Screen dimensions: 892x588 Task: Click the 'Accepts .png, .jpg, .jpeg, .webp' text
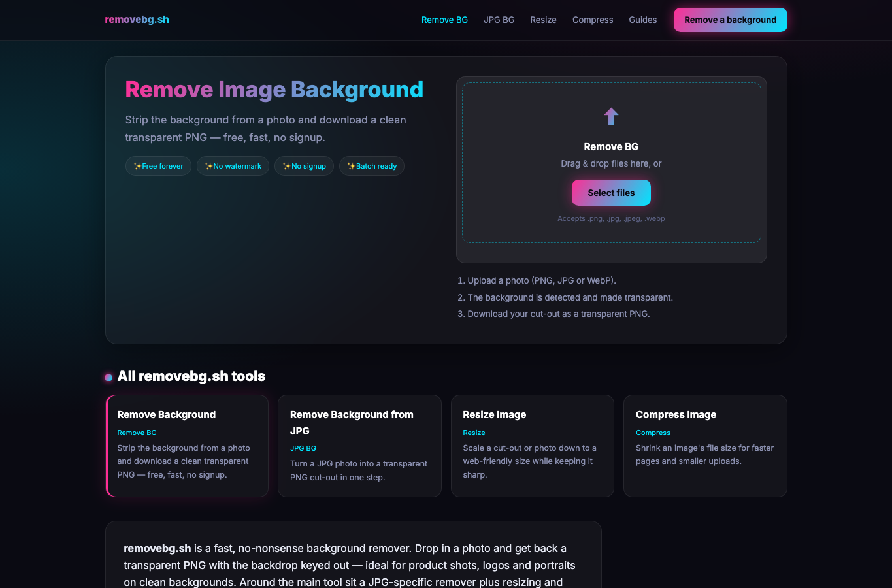[x=611, y=218]
